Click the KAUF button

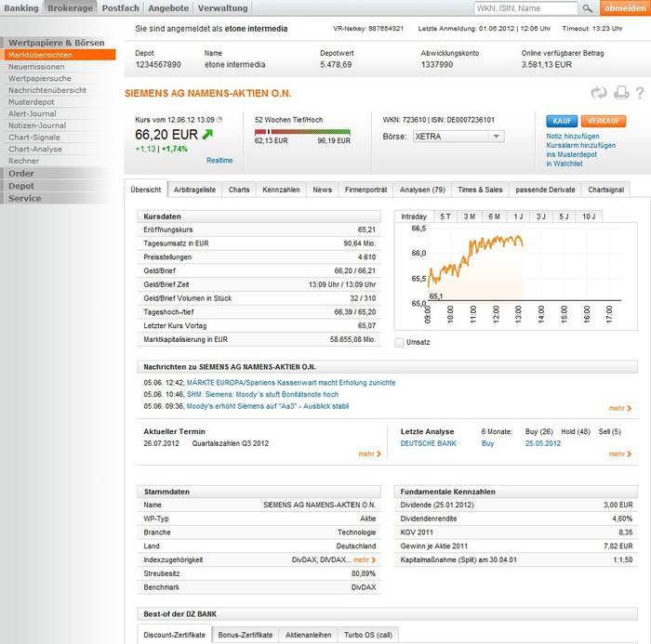562,121
